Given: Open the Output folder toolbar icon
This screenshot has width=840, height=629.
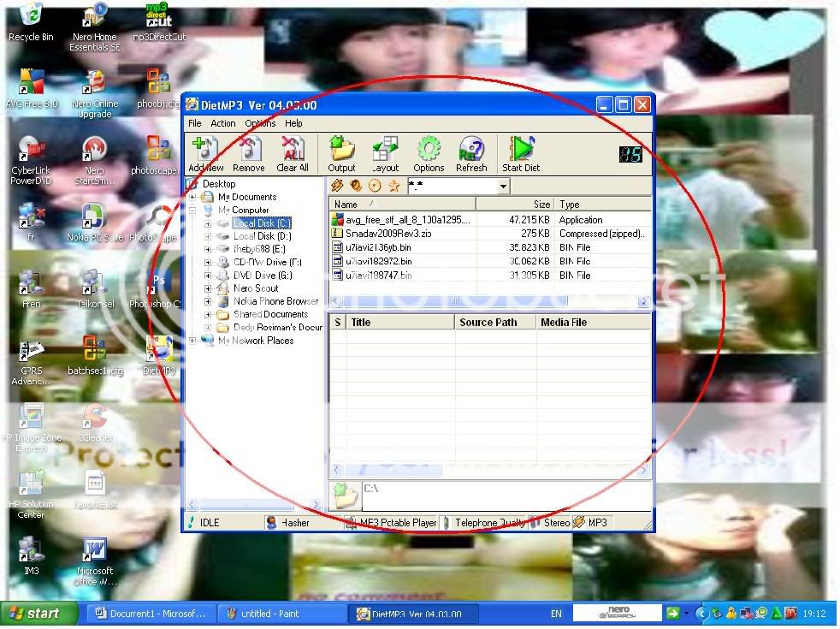Looking at the screenshot, I should (x=341, y=151).
